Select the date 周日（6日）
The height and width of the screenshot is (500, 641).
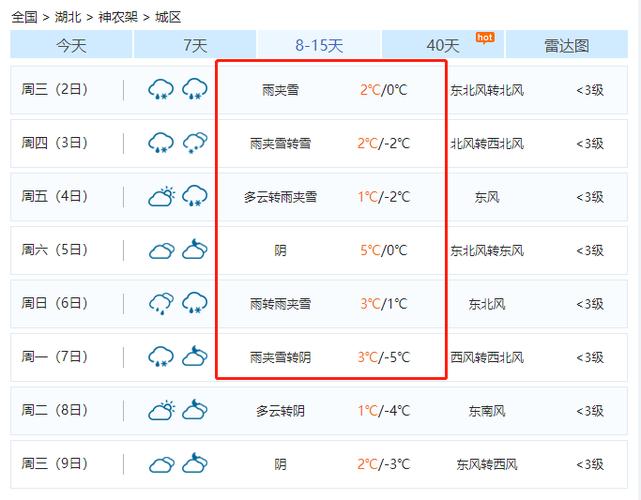pos(54,303)
